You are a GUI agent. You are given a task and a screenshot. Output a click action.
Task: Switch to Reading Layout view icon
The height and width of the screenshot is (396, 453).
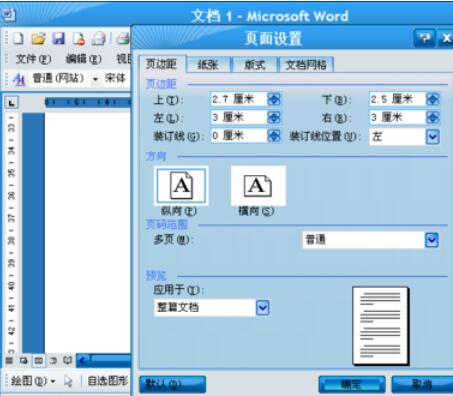point(68,361)
